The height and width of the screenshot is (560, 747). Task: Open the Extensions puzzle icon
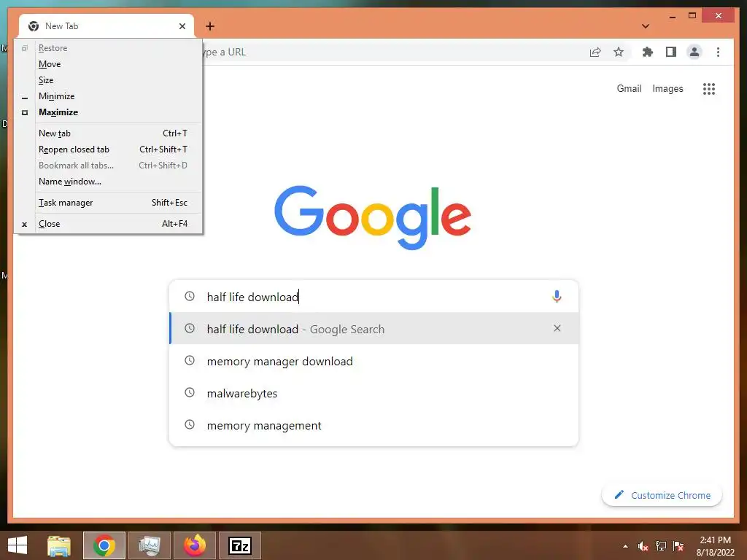647,52
